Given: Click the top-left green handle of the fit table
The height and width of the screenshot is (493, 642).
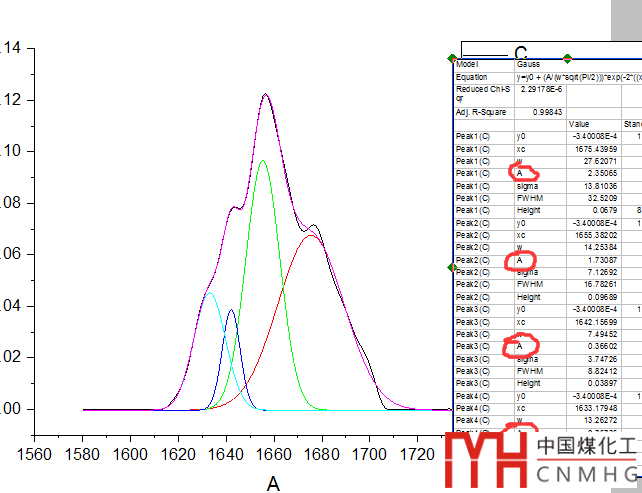Looking at the screenshot, I should 452,58.
